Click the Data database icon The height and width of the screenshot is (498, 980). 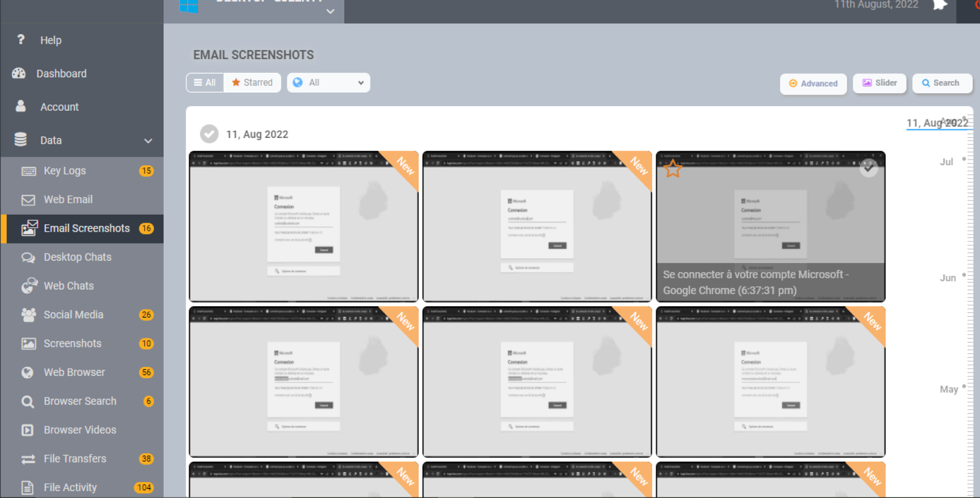pyautogui.click(x=20, y=140)
